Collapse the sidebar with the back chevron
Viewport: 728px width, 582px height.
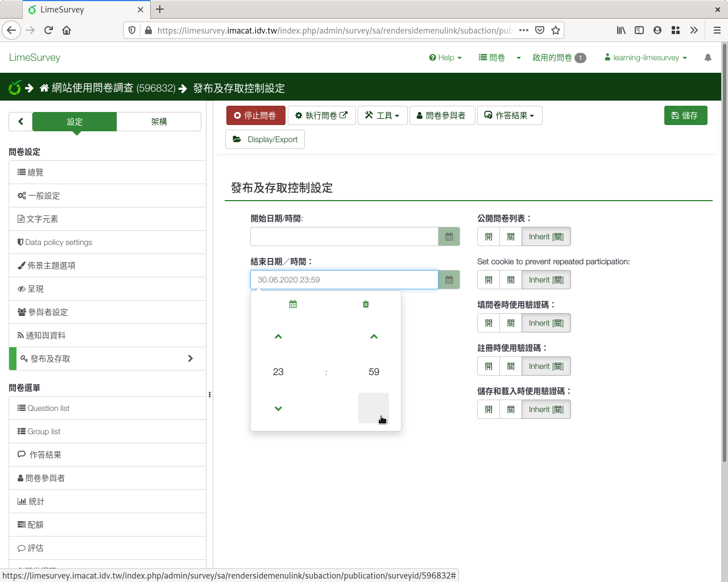20,122
